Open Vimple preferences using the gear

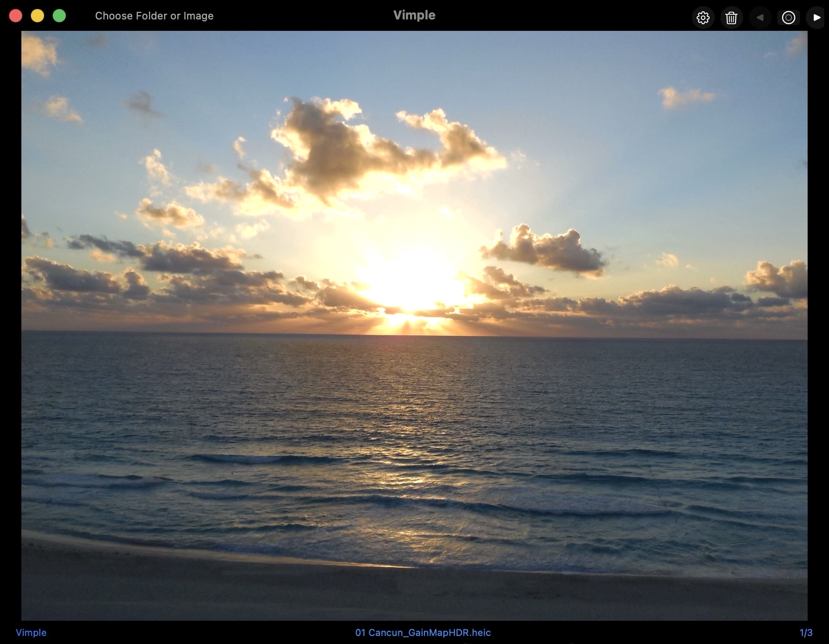pos(703,17)
